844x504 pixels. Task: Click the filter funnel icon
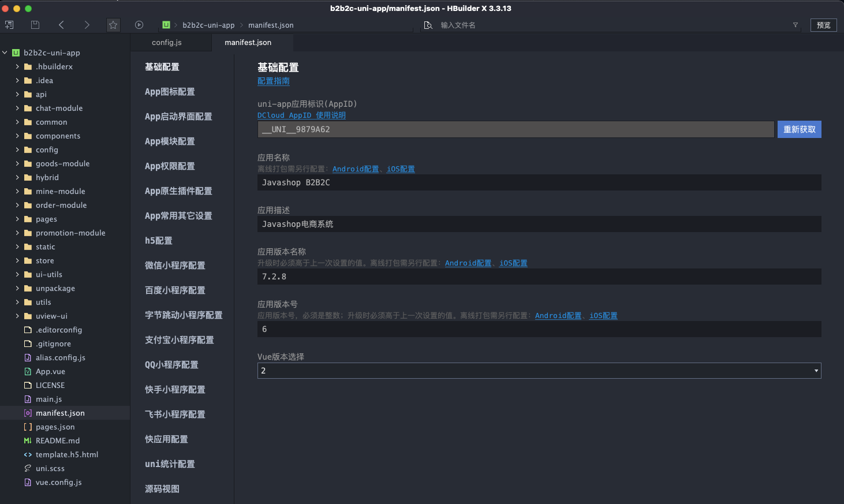tap(796, 25)
